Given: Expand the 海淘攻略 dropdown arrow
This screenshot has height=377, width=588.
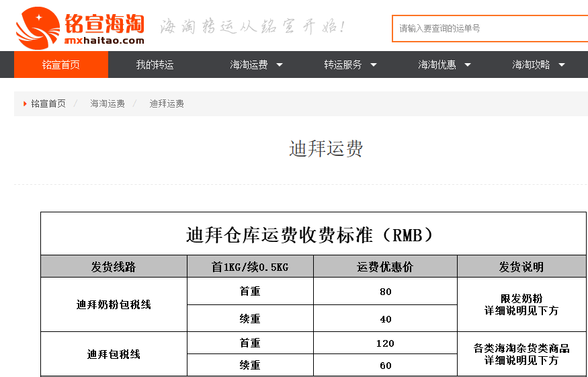Looking at the screenshot, I should (562, 65).
